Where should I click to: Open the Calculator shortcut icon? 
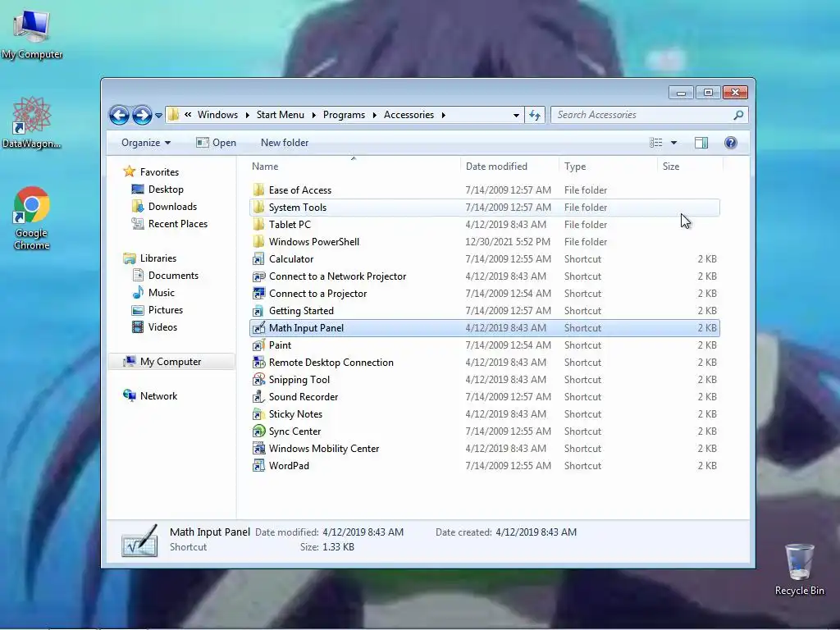pyautogui.click(x=258, y=259)
